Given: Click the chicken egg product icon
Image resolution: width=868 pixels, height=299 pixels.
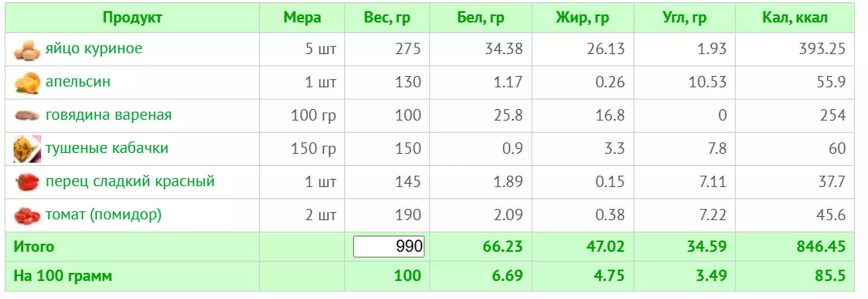Looking at the screenshot, I should tap(27, 50).
